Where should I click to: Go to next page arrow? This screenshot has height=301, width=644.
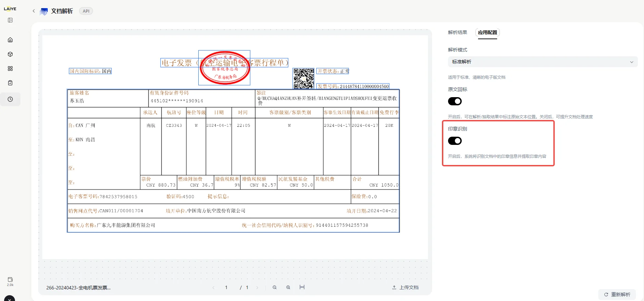[257, 288]
